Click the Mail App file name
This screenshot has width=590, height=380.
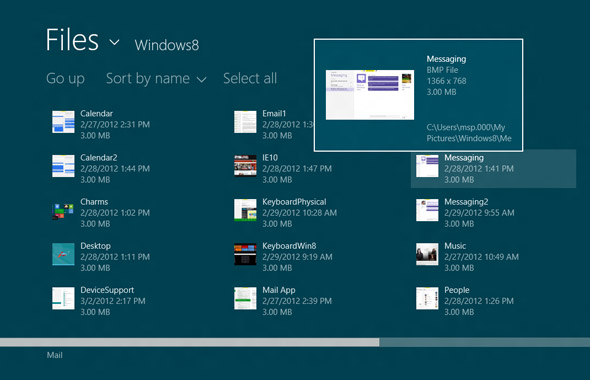[279, 290]
